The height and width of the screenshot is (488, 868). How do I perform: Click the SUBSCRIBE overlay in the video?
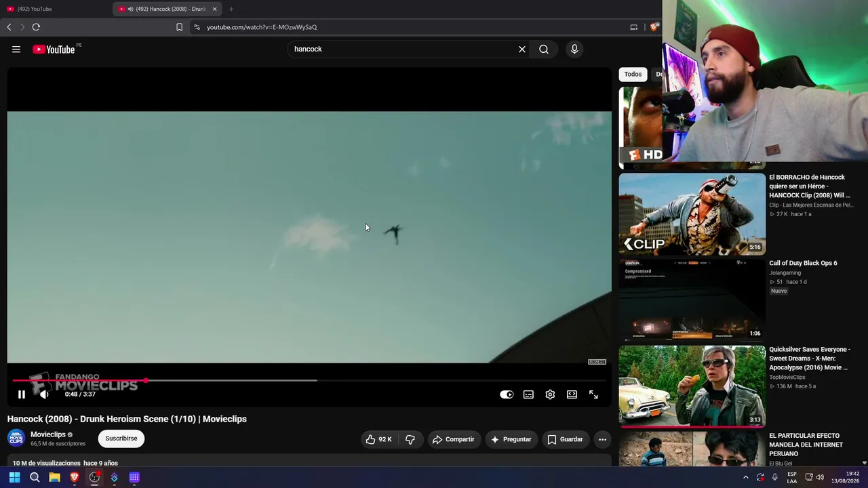597,362
